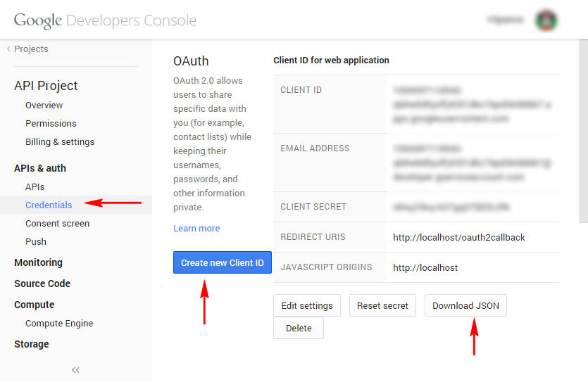Expand the Monitoring section
Viewport: 588px width, 382px height.
click(38, 262)
